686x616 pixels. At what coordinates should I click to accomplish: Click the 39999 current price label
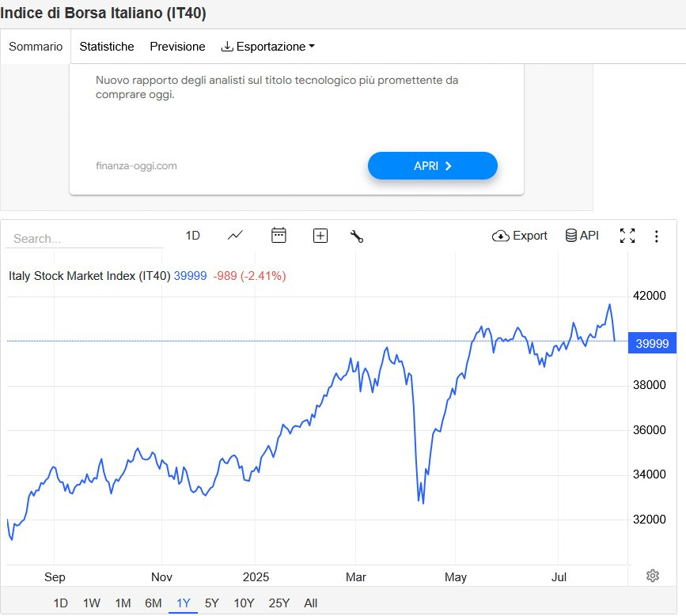[x=653, y=343]
